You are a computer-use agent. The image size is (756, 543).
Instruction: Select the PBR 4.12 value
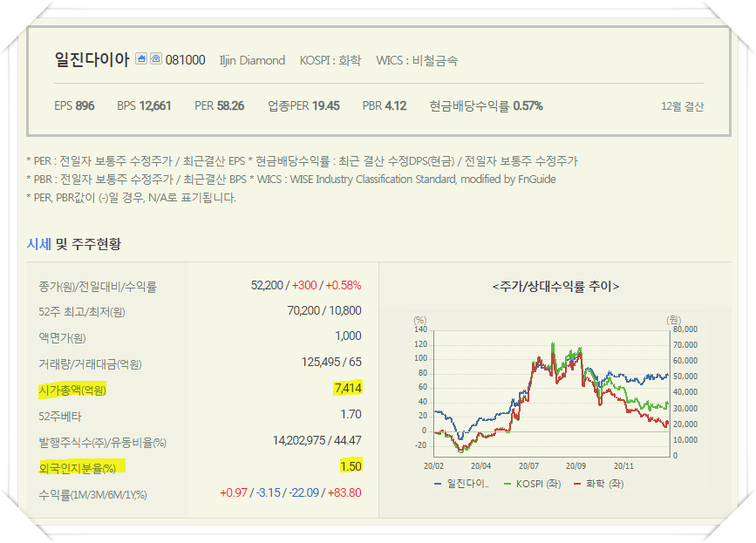[385, 105]
